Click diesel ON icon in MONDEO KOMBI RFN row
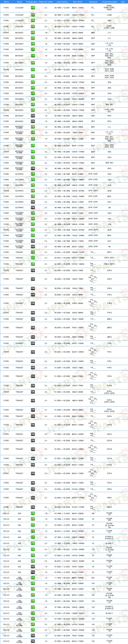This screenshot has height=644, width=128. point(33,168)
